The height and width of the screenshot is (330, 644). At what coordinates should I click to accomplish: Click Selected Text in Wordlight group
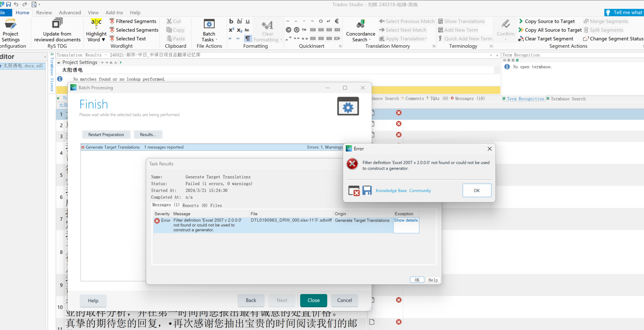pos(128,39)
